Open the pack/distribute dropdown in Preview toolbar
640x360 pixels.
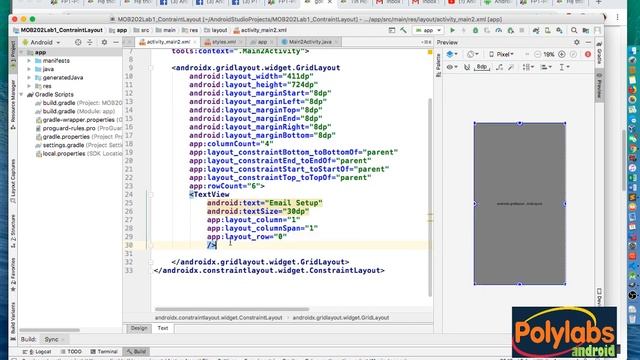tap(529, 67)
